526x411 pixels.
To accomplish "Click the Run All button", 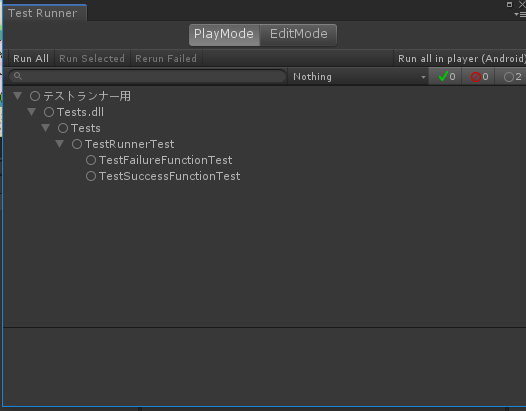I will coord(31,58).
